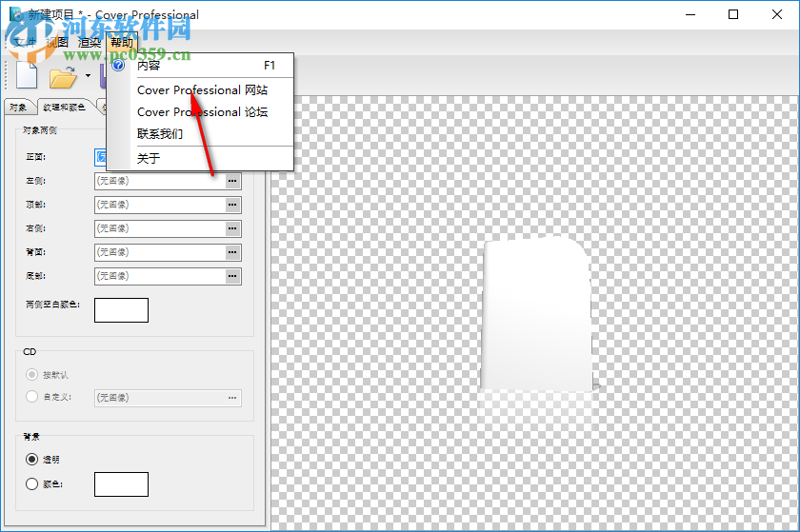This screenshot has height=532, width=800.
Task: Click the 帮助 menu header
Action: (x=122, y=42)
